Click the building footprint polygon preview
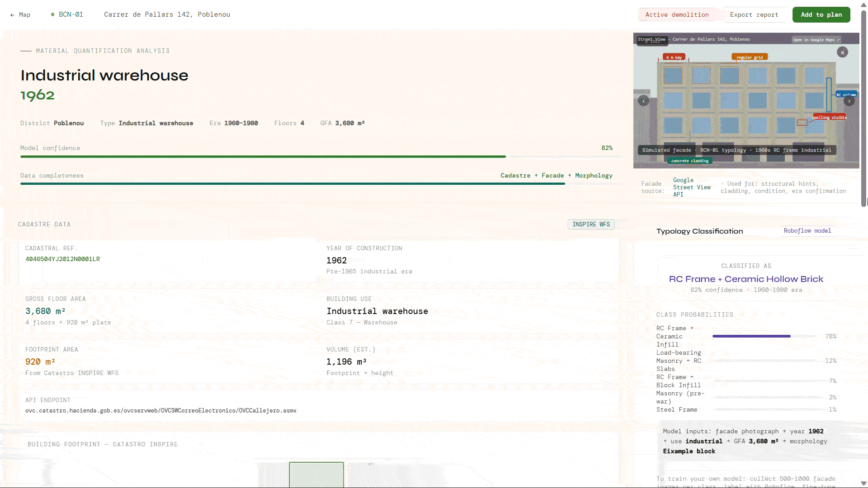This screenshot has width=868, height=488. (x=316, y=474)
